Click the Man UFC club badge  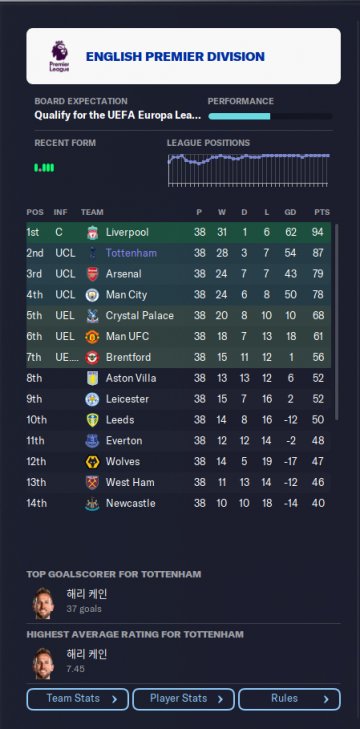tap(93, 337)
